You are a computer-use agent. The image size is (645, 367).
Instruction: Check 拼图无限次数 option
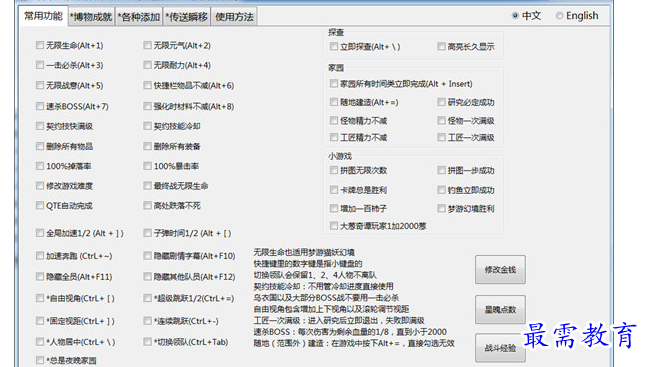coord(334,170)
